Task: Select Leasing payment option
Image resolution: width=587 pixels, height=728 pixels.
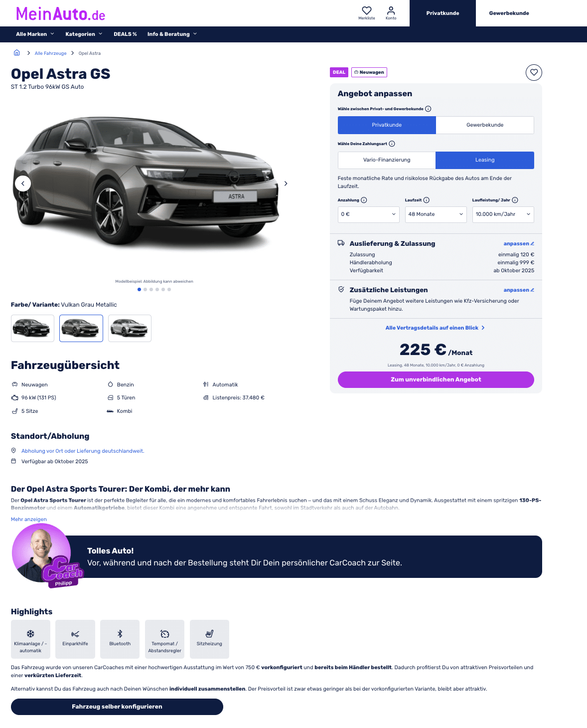Action: (x=485, y=160)
